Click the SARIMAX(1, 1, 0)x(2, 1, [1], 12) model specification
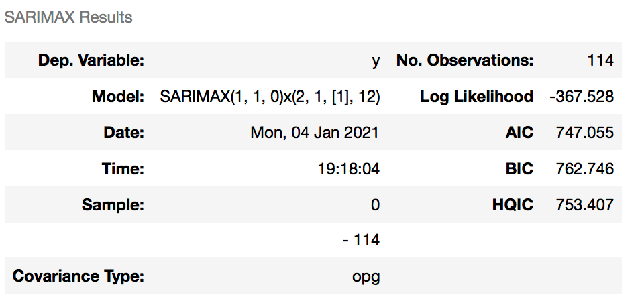This screenshot has height=303, width=644. click(x=270, y=97)
